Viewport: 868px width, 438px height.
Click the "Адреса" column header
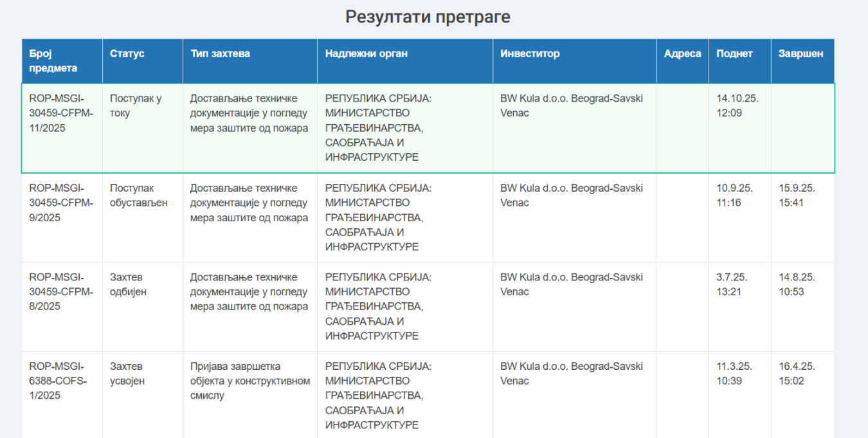(x=682, y=53)
